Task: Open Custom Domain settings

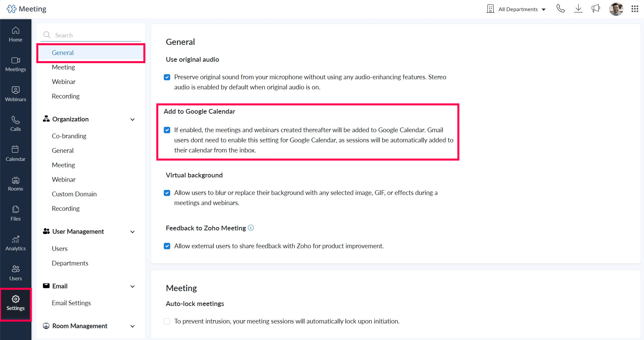Action: 74,194
